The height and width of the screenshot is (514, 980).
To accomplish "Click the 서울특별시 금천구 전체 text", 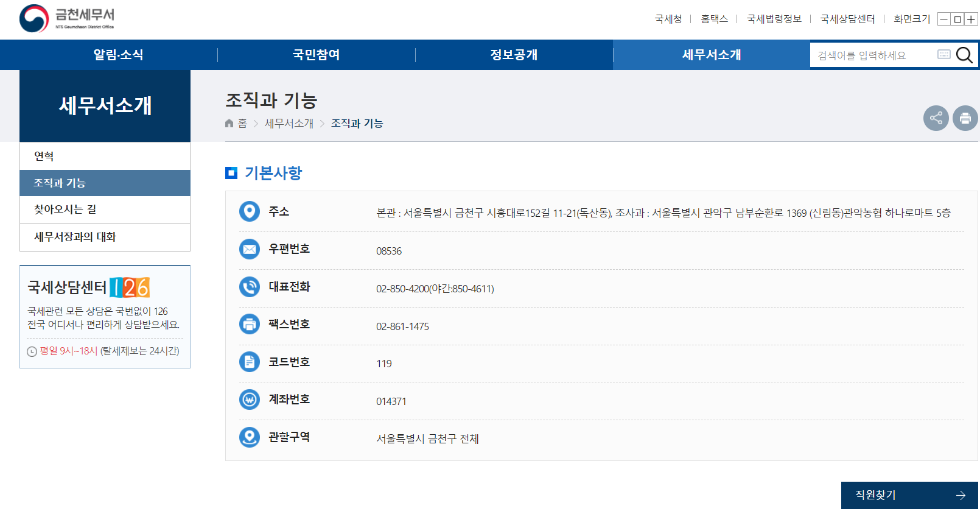I will point(427,438).
